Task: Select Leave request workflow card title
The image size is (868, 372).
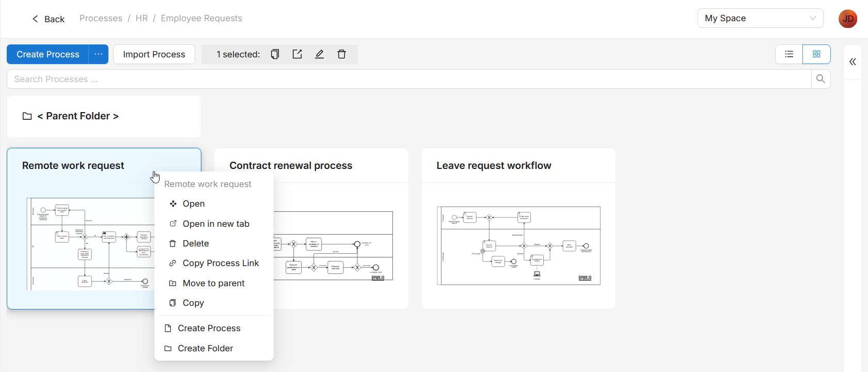Action: (x=494, y=165)
